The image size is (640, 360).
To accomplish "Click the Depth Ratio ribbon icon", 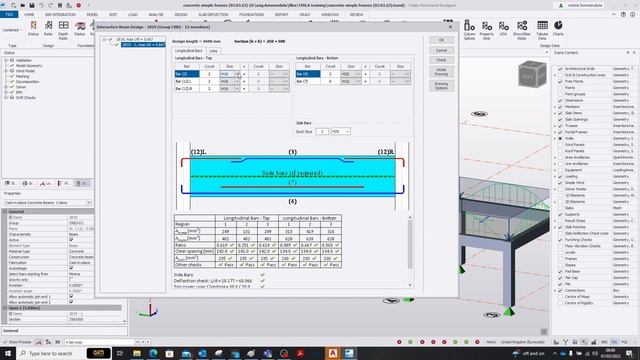I will pyautogui.click(x=63, y=29).
